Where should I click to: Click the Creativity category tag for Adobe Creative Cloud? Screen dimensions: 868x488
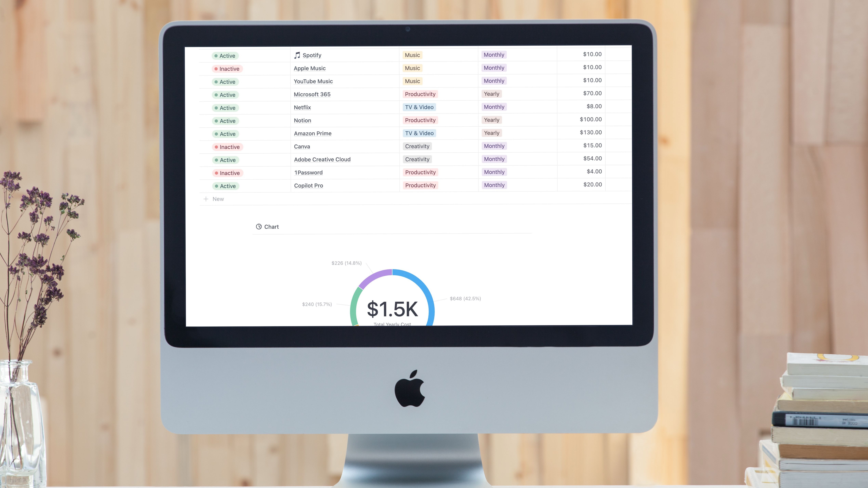tap(417, 159)
